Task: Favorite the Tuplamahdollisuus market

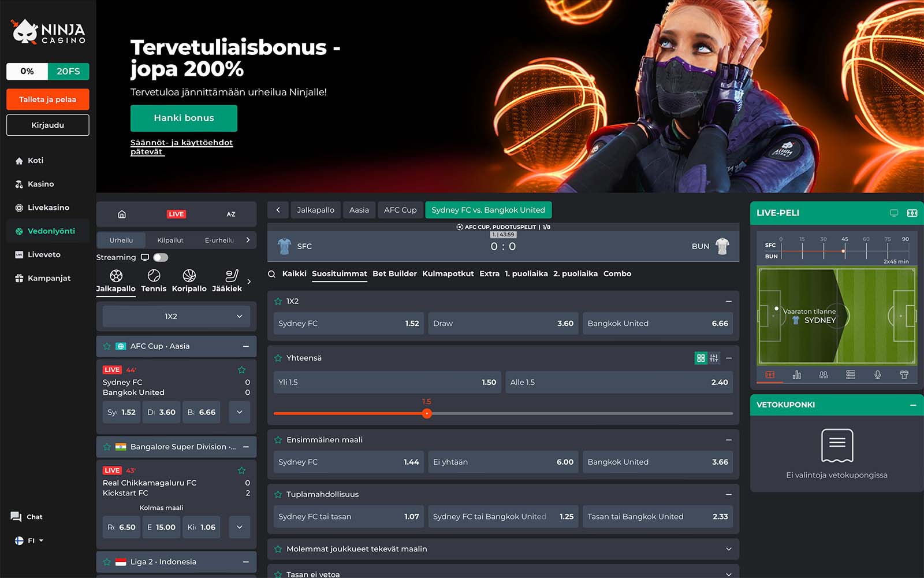Action: (x=278, y=494)
